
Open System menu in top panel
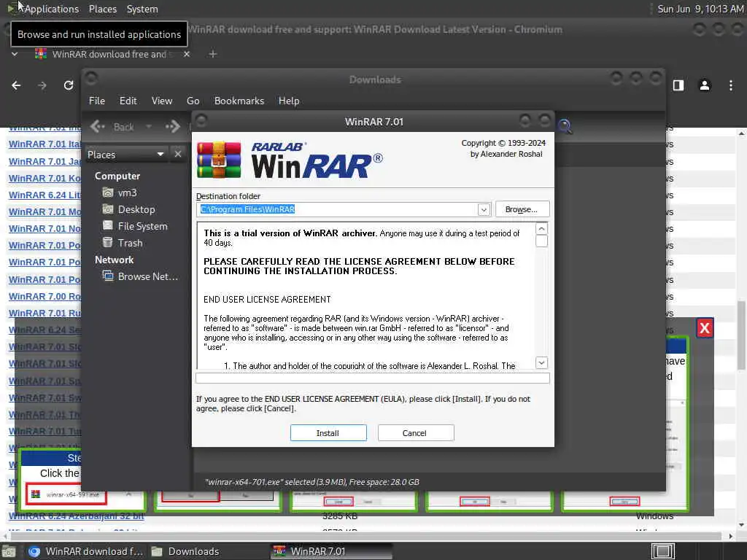point(142,9)
